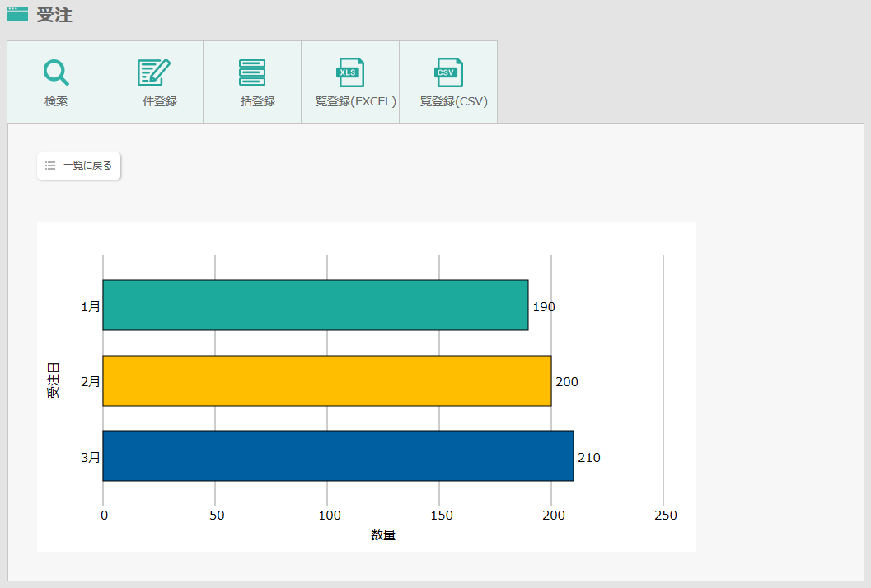Click the 検索 magnifier icon
Viewport: 871px width, 588px height.
pos(56,72)
